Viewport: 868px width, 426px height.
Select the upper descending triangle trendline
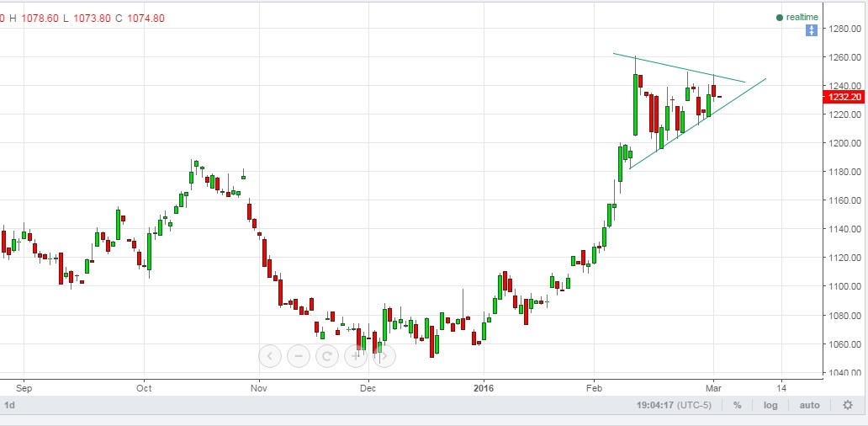click(x=680, y=67)
